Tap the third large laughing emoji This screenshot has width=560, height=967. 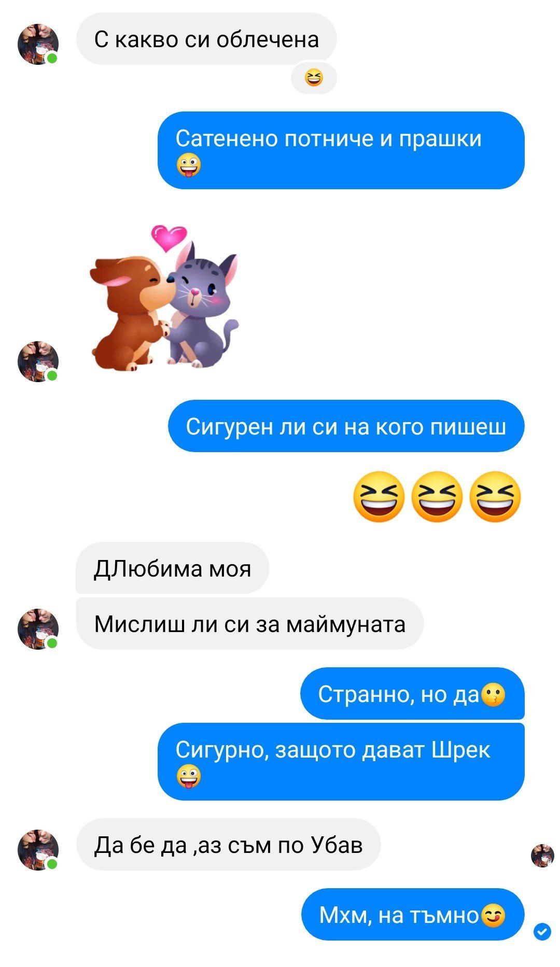495,496
